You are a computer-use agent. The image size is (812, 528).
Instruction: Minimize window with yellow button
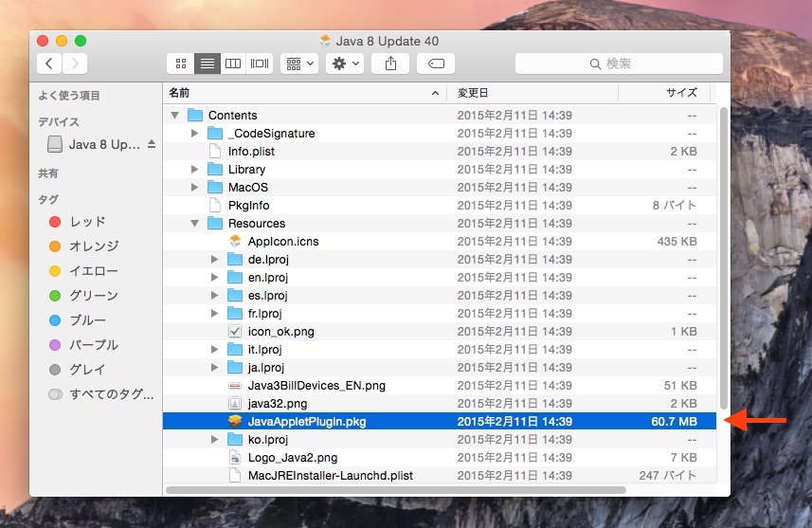(62, 41)
